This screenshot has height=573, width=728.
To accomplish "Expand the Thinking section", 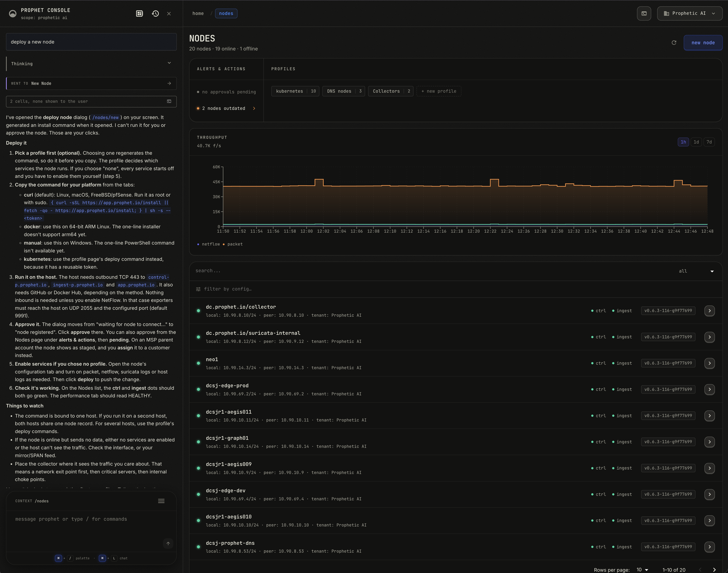I will (91, 64).
